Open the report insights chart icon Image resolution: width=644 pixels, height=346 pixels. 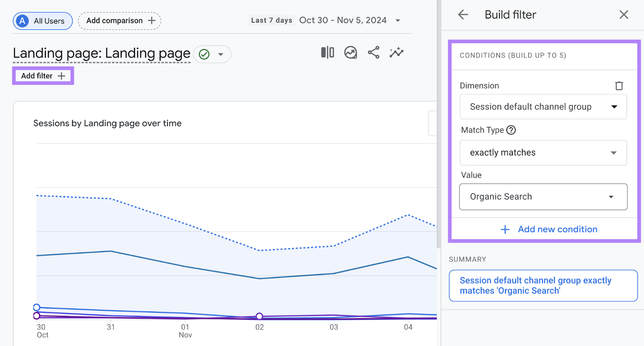click(351, 53)
